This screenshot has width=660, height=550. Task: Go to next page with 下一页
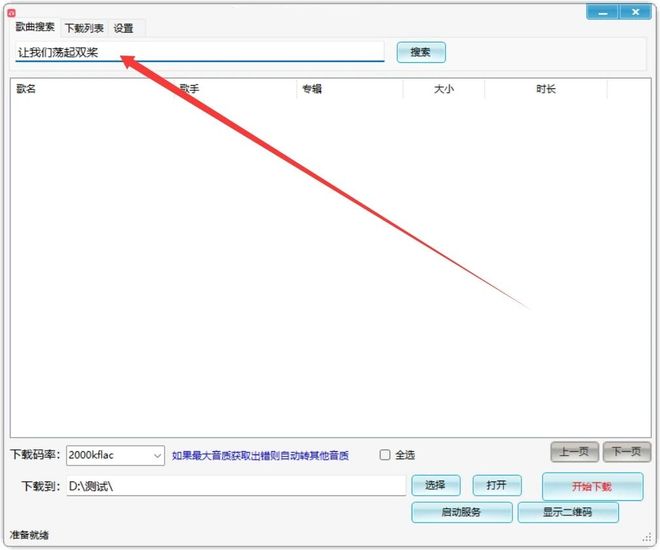626,452
